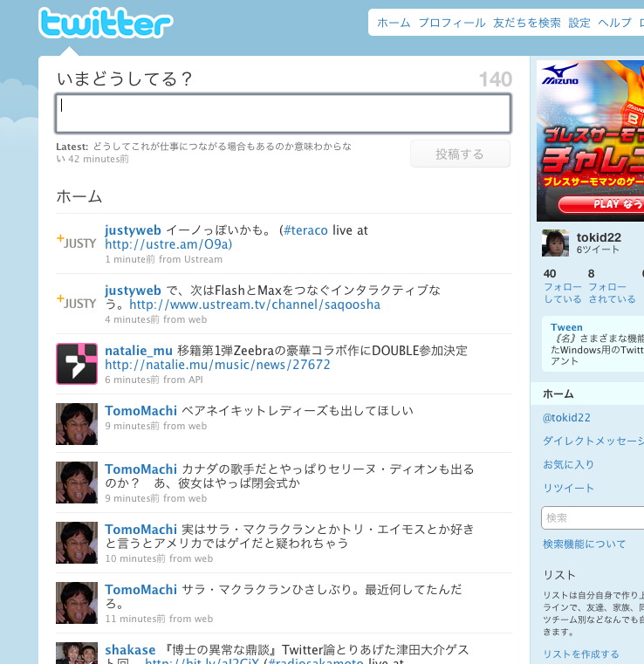Open 設定 in the top navigation
The height and width of the screenshot is (664, 644).
tap(579, 23)
